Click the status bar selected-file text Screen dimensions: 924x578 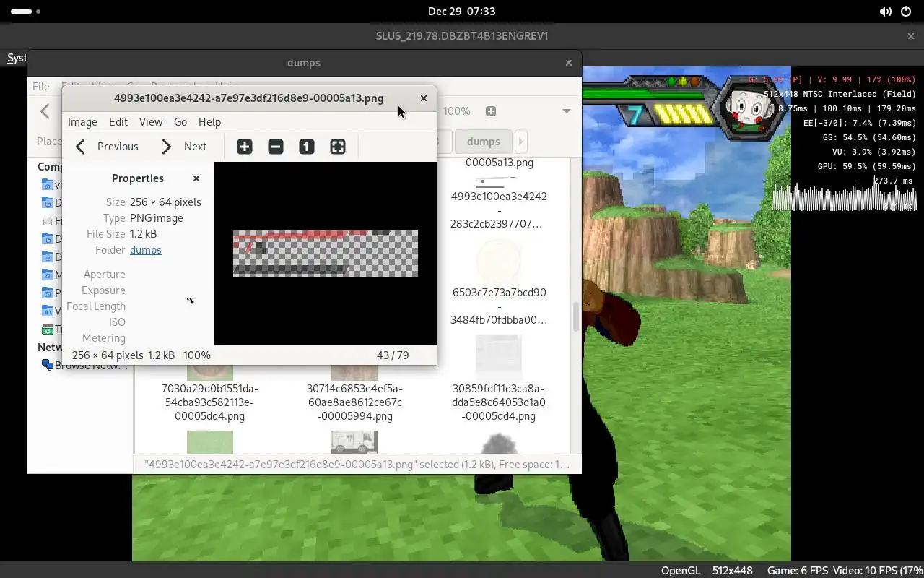pyautogui.click(x=357, y=465)
